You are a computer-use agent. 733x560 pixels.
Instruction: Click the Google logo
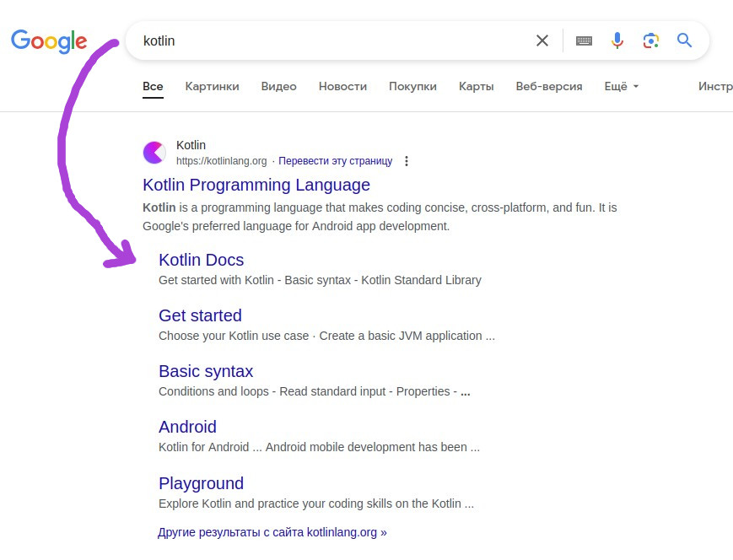pyautogui.click(x=49, y=41)
